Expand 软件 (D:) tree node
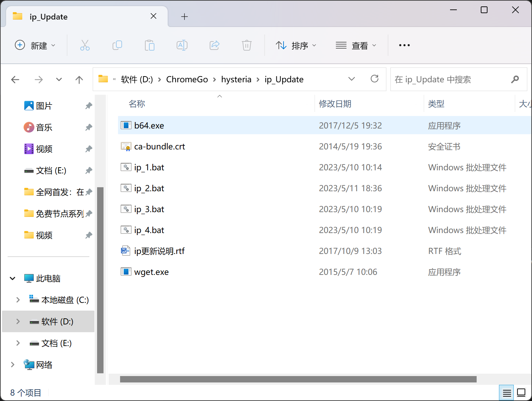 [18, 322]
